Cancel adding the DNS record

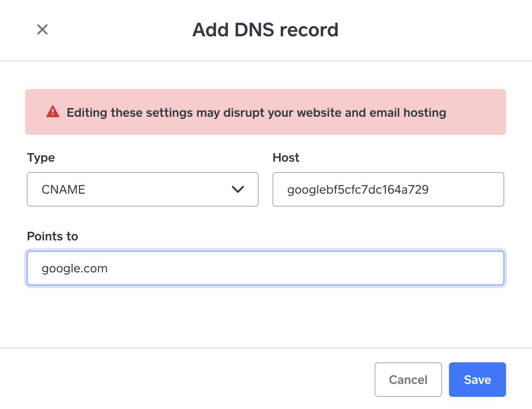point(408,380)
